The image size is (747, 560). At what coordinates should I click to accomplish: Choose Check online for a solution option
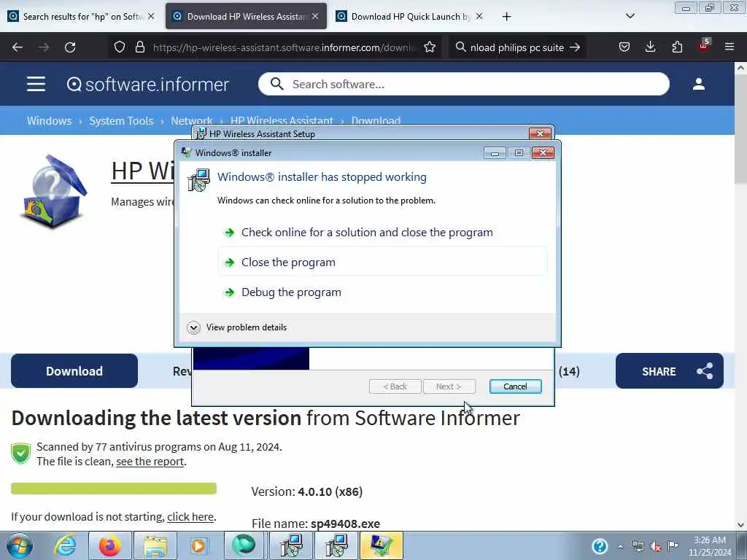(383, 233)
